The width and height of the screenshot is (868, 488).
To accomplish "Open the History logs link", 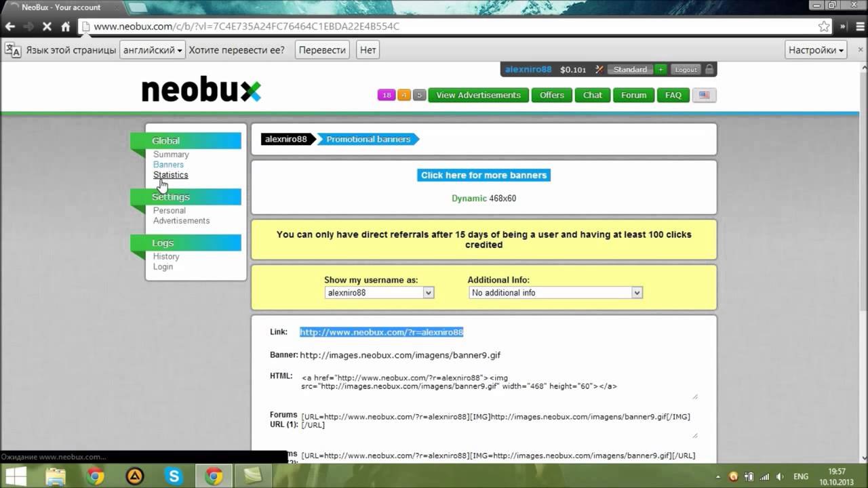I will [166, 257].
